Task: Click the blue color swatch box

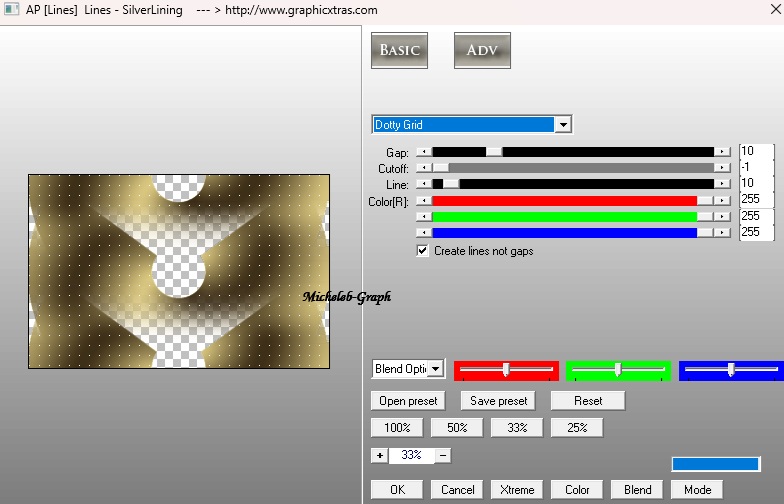Action: [715, 464]
